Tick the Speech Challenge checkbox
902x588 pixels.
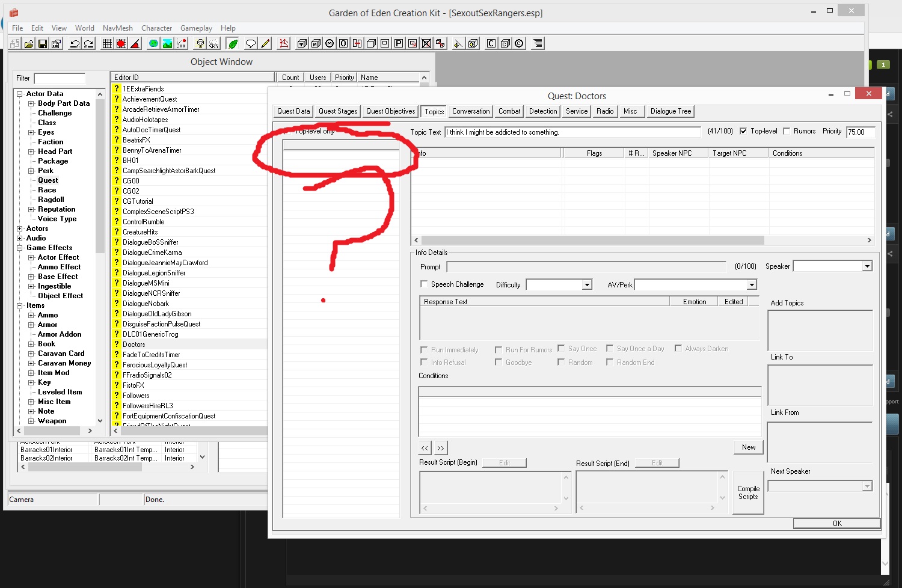pyautogui.click(x=424, y=284)
